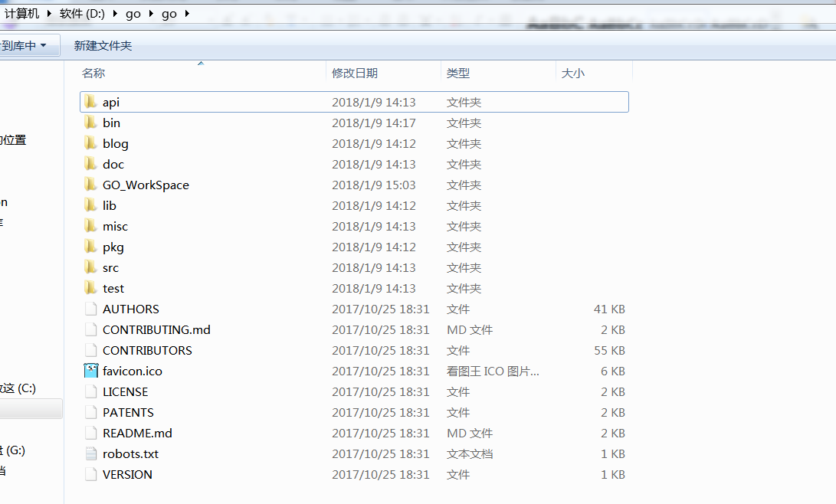Viewport: 836px width, 504px height.
Task: Click date 2018/1/9 15:03 of GO_WorkSpace
Action: tap(373, 185)
